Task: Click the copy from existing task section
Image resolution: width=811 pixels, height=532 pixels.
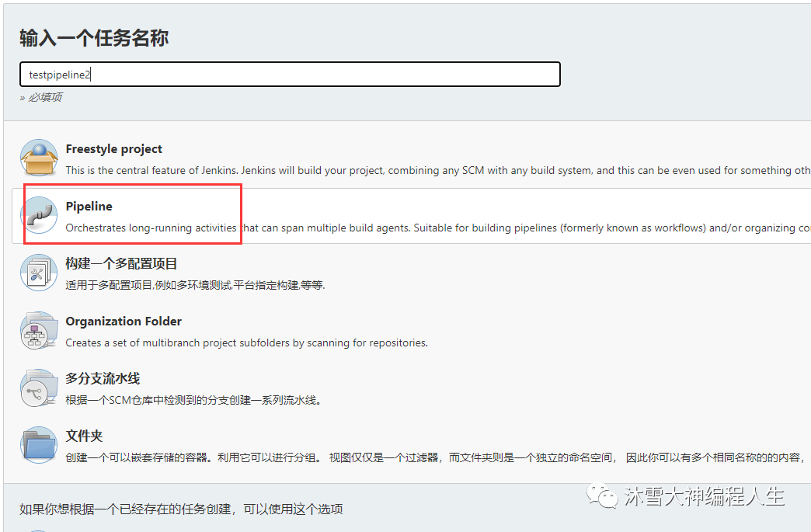Action: [x=181, y=509]
